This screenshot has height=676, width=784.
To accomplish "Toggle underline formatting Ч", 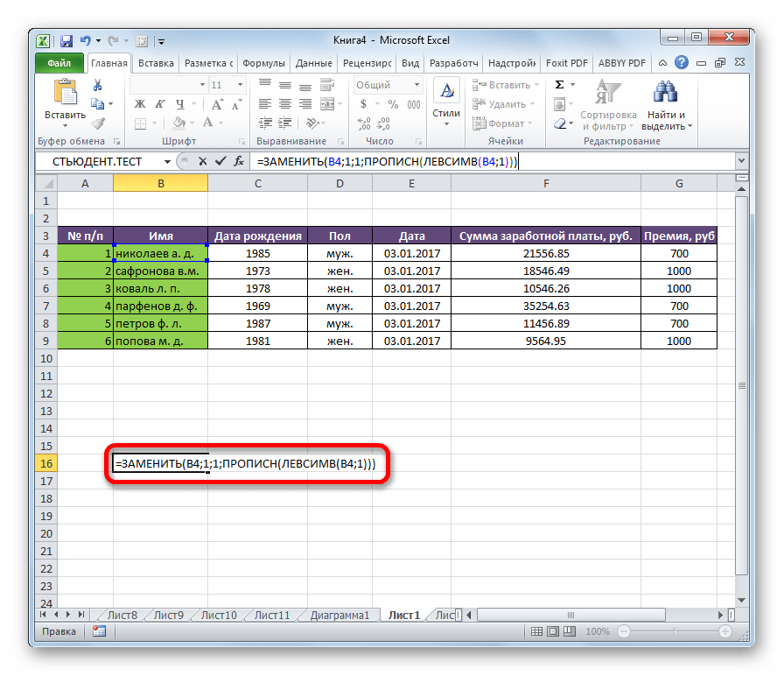I will (179, 104).
